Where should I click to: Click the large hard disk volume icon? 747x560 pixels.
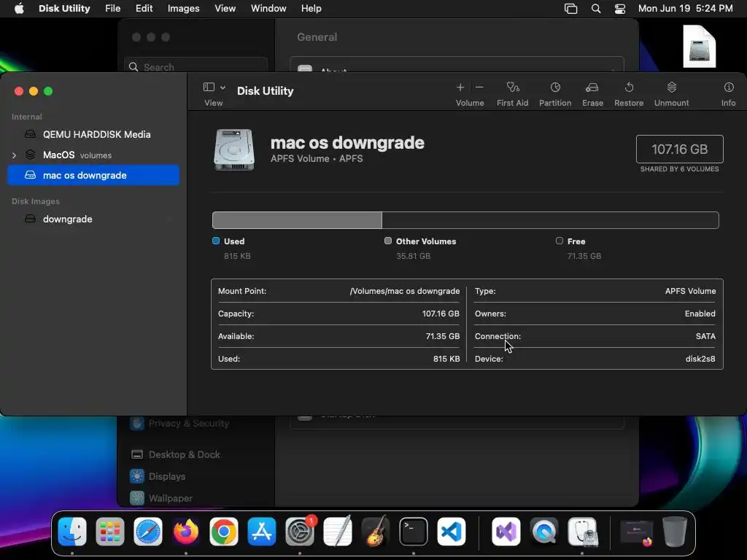(x=233, y=149)
